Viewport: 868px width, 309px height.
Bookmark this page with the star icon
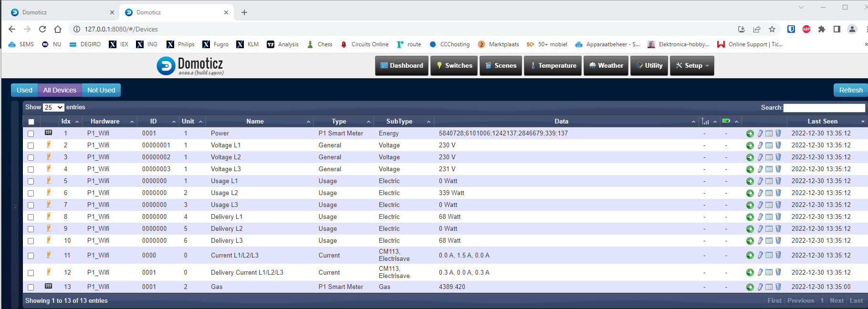(x=772, y=29)
